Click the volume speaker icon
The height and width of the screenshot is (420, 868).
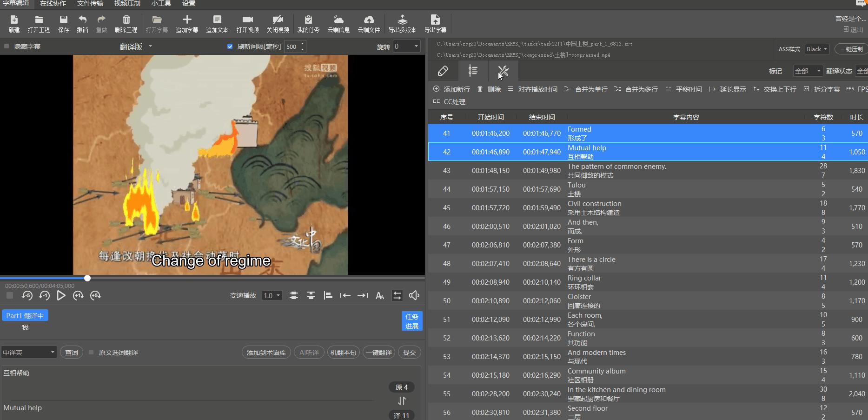(x=414, y=295)
